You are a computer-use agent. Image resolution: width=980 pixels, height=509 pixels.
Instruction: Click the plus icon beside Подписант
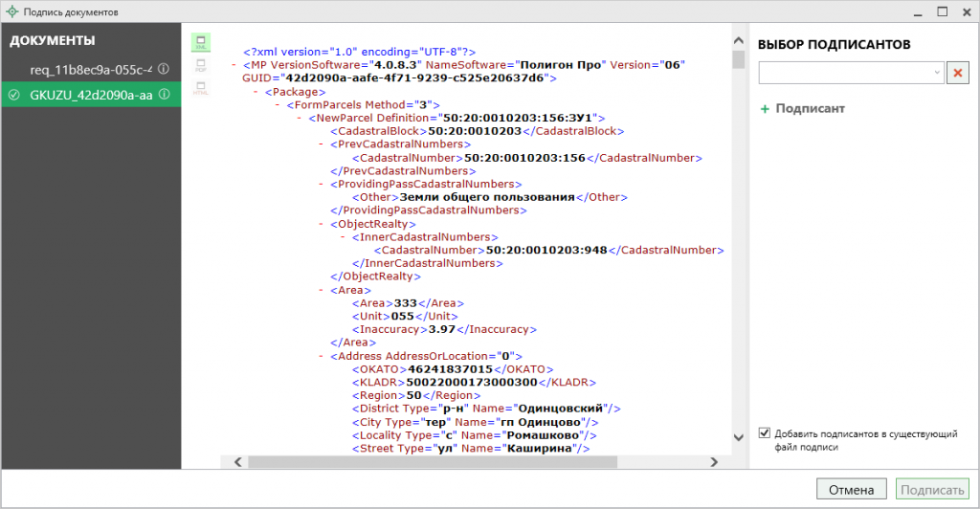(765, 109)
